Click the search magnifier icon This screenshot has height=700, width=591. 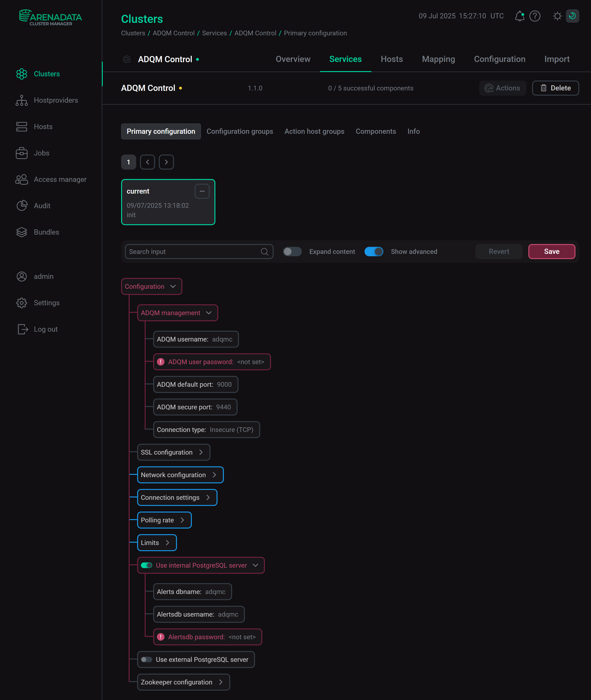tap(265, 252)
